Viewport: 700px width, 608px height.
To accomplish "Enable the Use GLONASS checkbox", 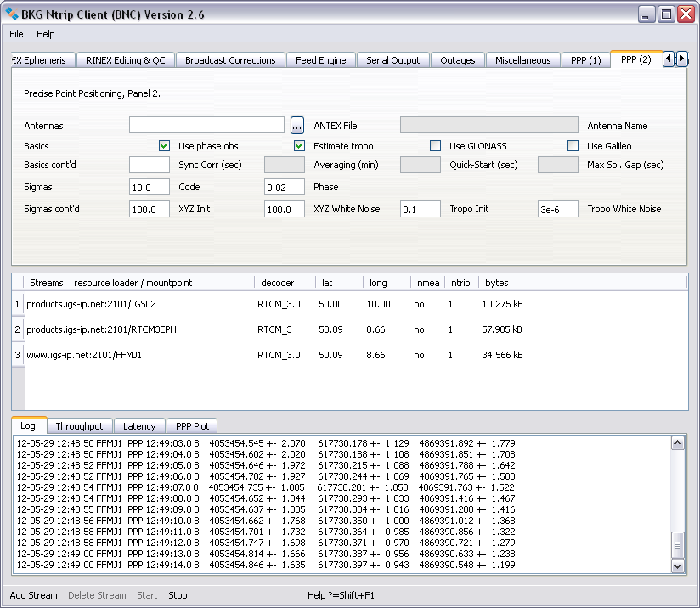I will (x=436, y=146).
